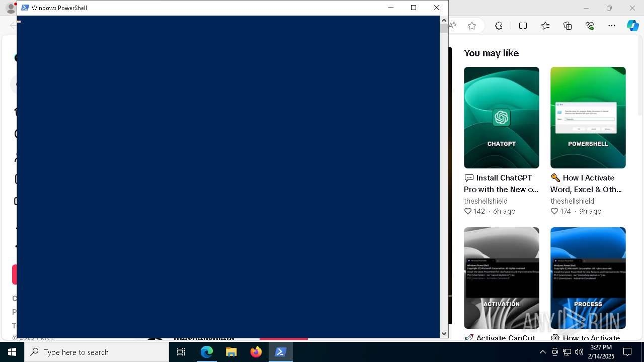
Task: Click the heart icon with 142 likes
Action: (x=468, y=211)
